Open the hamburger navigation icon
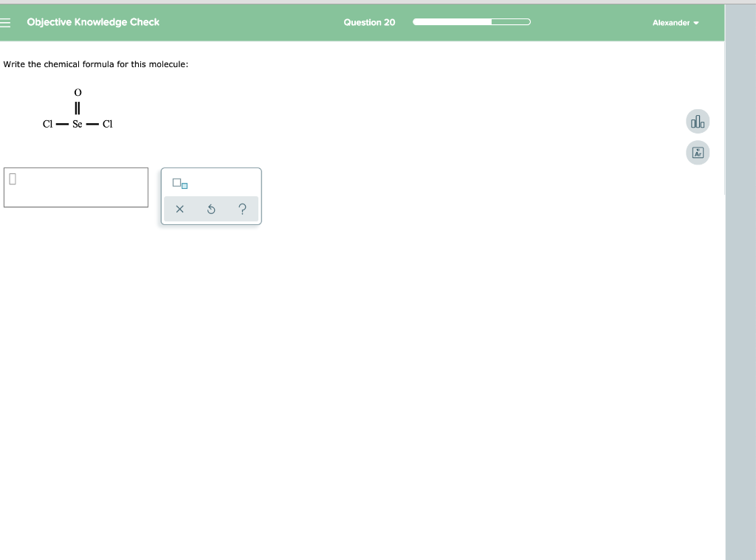Image resolution: width=756 pixels, height=560 pixels. tap(6, 22)
